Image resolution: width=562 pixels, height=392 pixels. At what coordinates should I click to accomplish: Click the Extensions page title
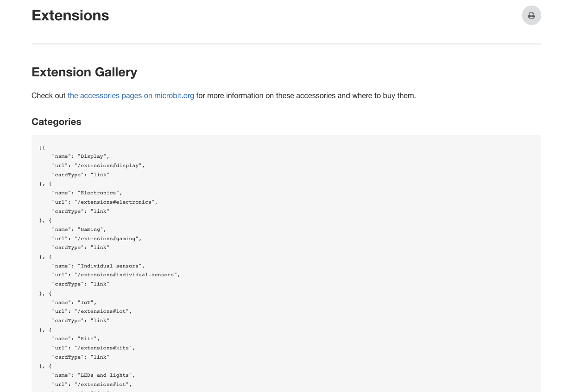70,15
